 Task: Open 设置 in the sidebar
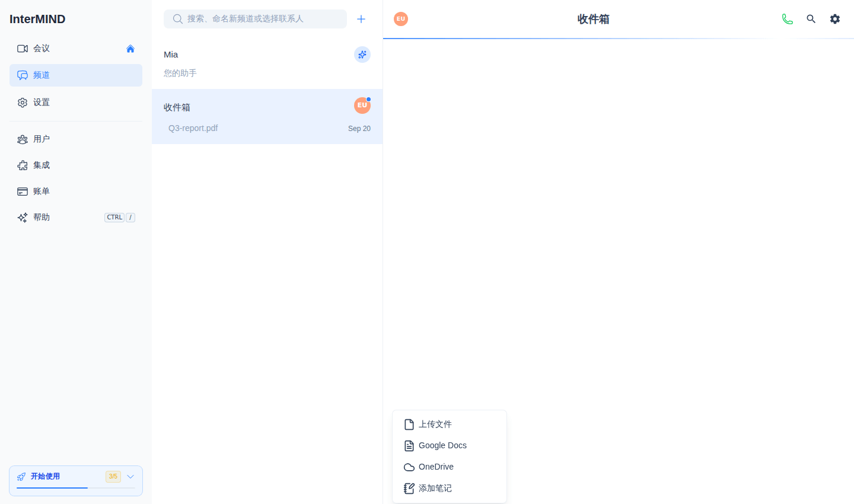pos(76,103)
